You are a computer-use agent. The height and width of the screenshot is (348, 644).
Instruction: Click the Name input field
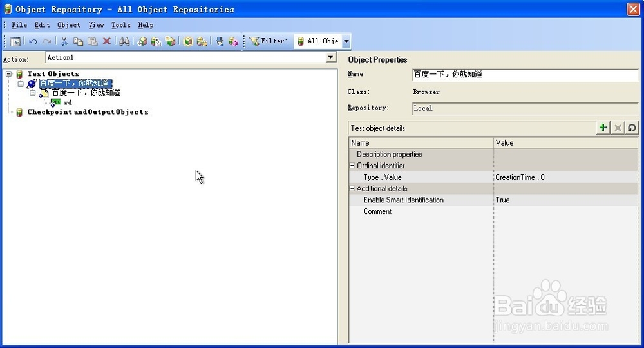click(x=526, y=74)
